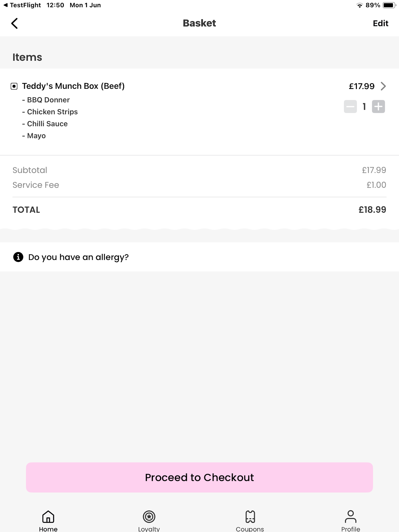
Task: Switch to the Loyalty tab label
Action: pyautogui.click(x=149, y=529)
